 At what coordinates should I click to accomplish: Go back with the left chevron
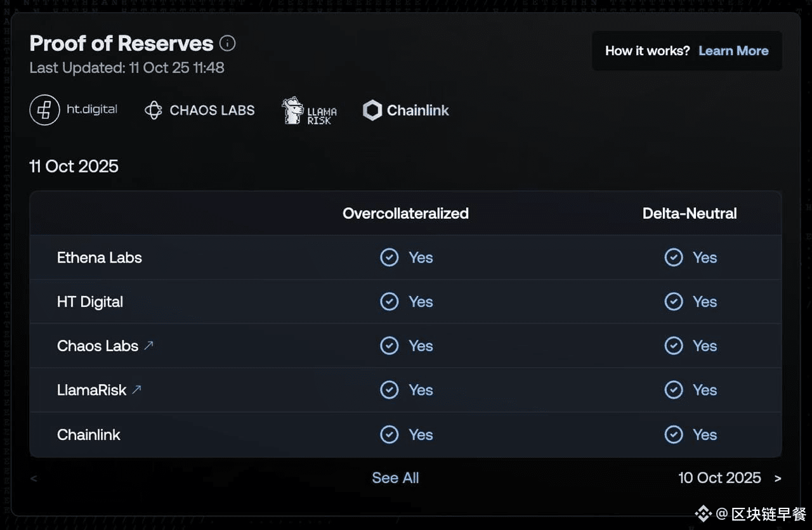[x=34, y=478]
